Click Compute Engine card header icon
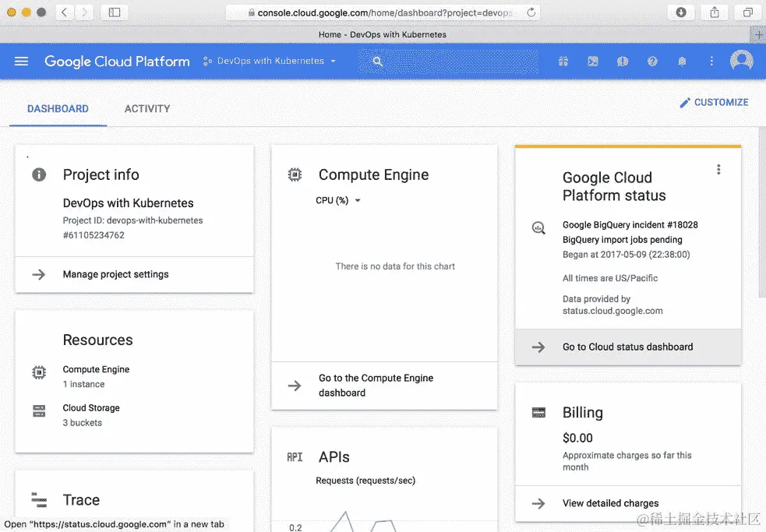 295,174
